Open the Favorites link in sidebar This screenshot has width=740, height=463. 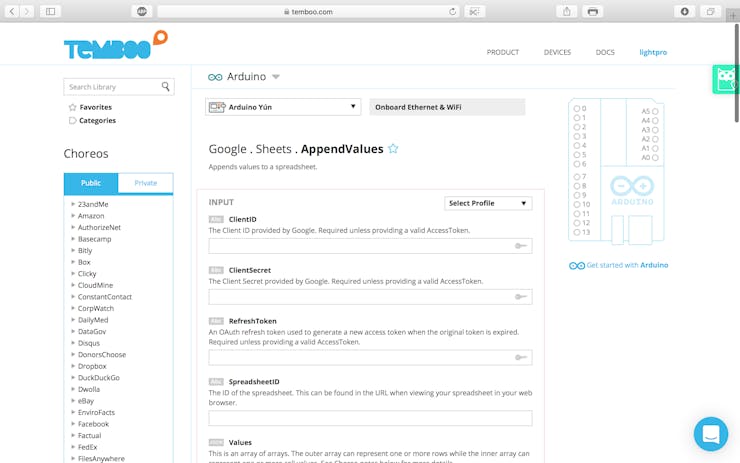pos(95,107)
